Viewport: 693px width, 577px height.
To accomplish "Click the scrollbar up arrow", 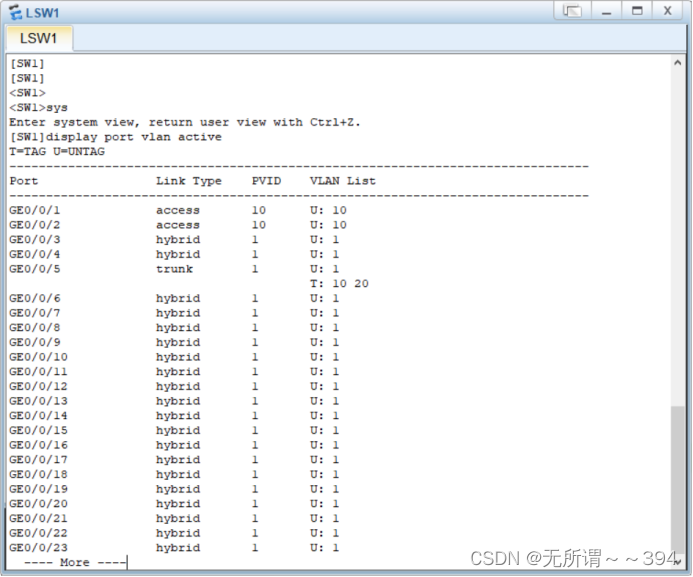I will (678, 63).
